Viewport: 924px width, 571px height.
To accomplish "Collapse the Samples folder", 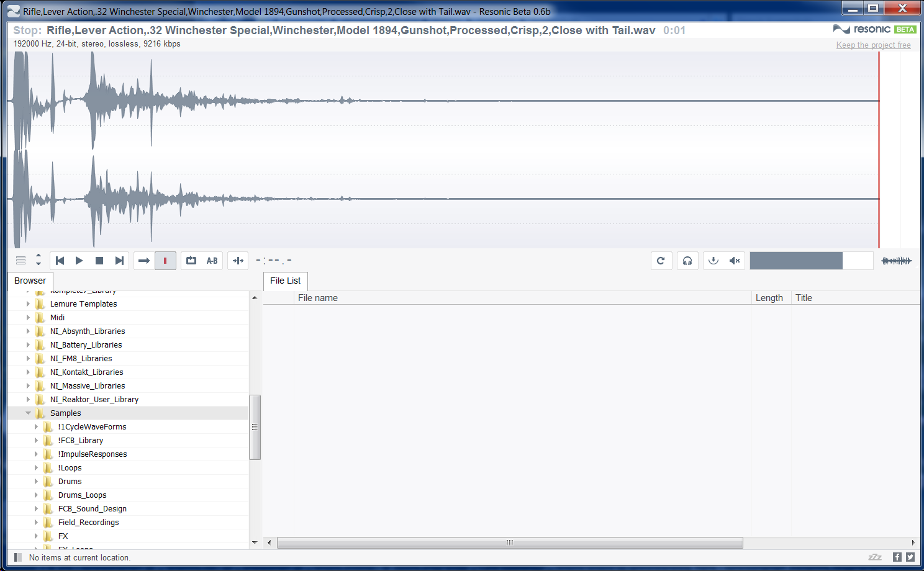I will pyautogui.click(x=28, y=413).
